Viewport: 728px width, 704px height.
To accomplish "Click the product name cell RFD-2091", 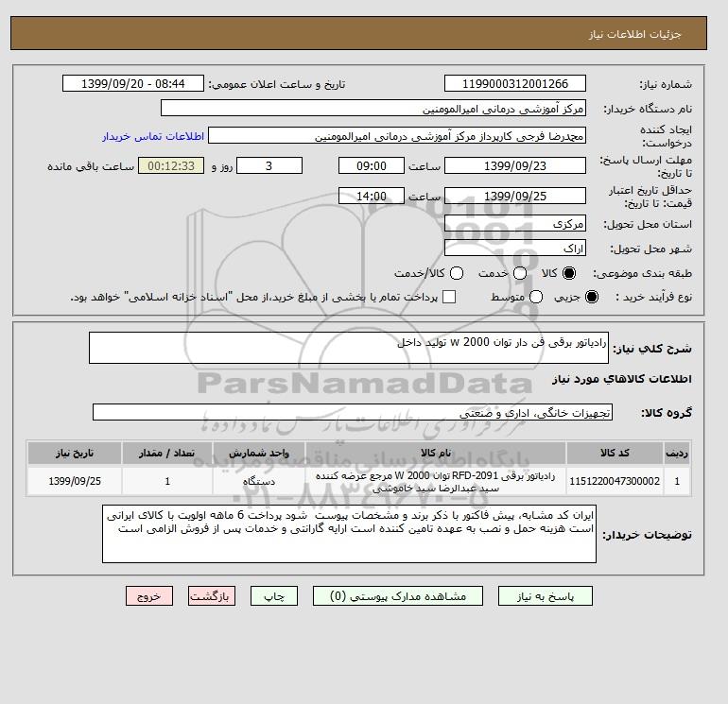I will (436, 481).
